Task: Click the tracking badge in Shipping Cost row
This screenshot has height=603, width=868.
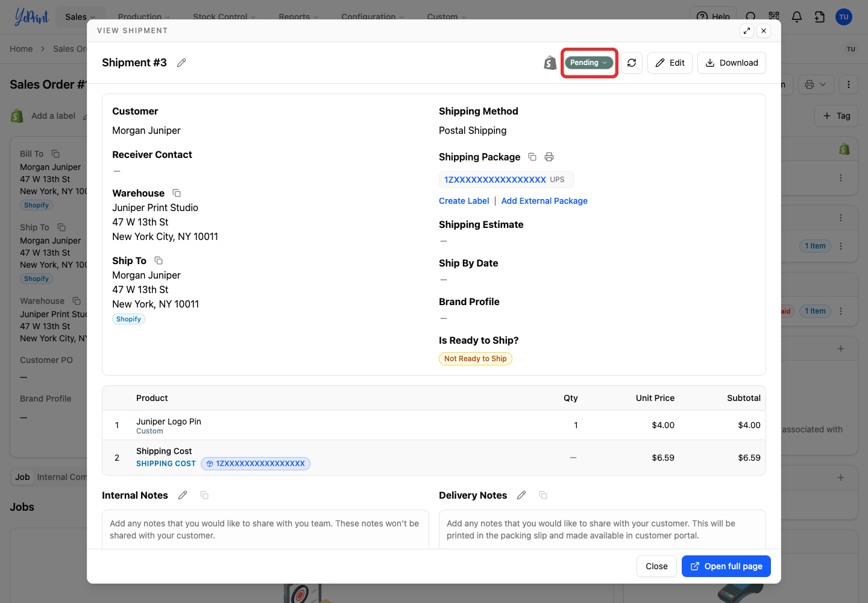Action: tap(256, 464)
